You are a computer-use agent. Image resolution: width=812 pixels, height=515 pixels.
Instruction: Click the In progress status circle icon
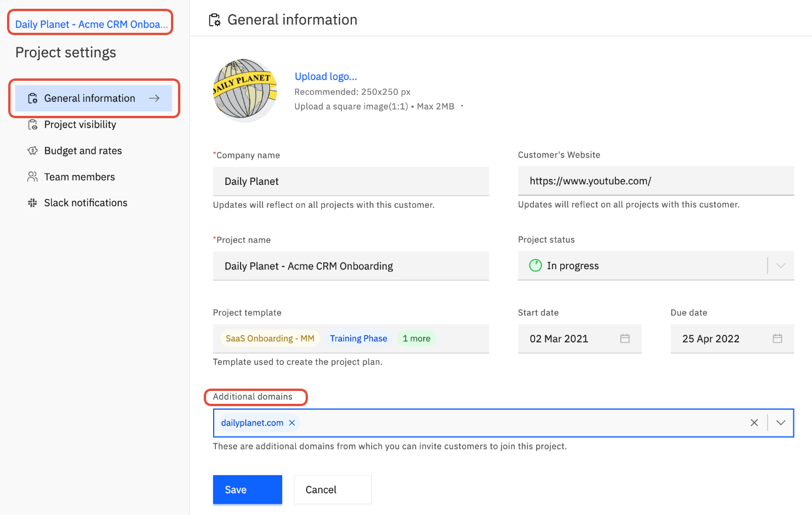tap(536, 266)
